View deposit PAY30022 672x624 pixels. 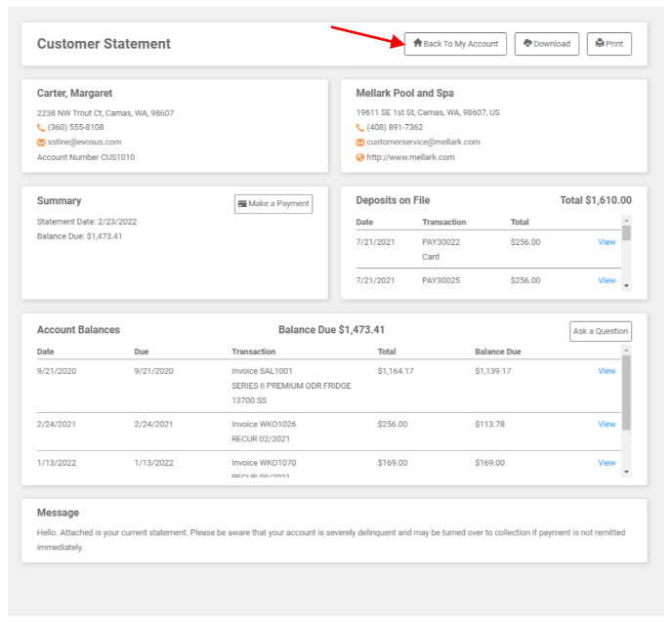point(607,242)
